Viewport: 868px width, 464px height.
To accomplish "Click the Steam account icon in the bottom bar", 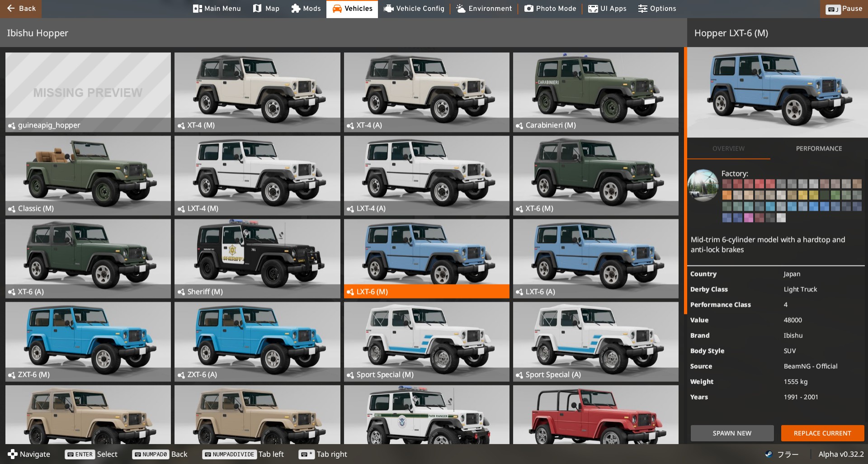I will click(769, 454).
